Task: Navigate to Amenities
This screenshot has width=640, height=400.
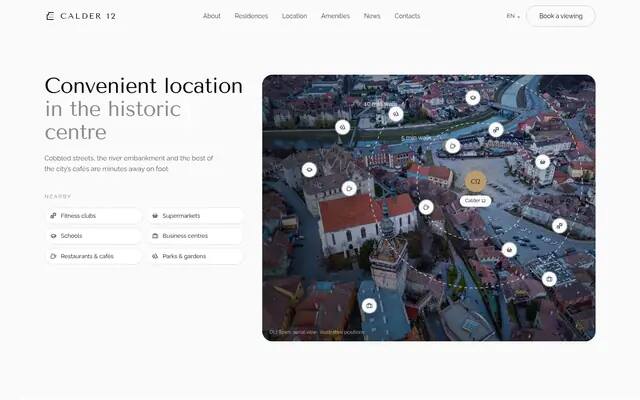Action: click(x=335, y=16)
